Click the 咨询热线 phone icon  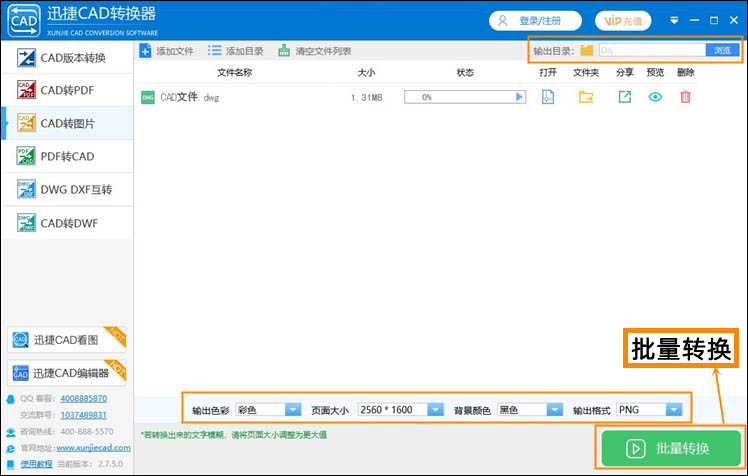coord(10,432)
